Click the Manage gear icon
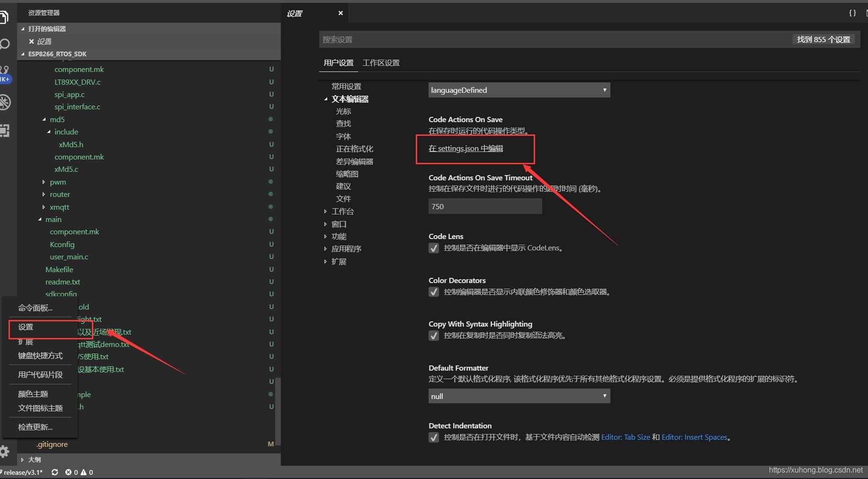Image resolution: width=868 pixels, height=479 pixels. (4, 452)
